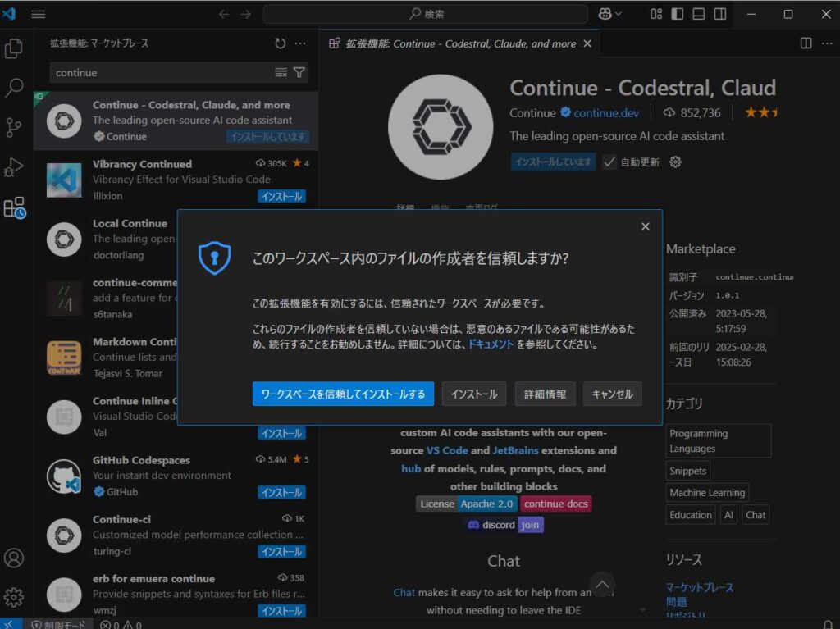Viewport: 840px width, 629px height.
Task: Click the restricted mode status bar item
Action: pyautogui.click(x=58, y=624)
